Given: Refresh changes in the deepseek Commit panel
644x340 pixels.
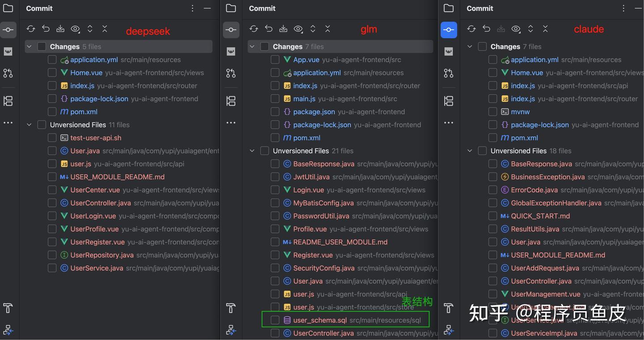Looking at the screenshot, I should click(30, 29).
